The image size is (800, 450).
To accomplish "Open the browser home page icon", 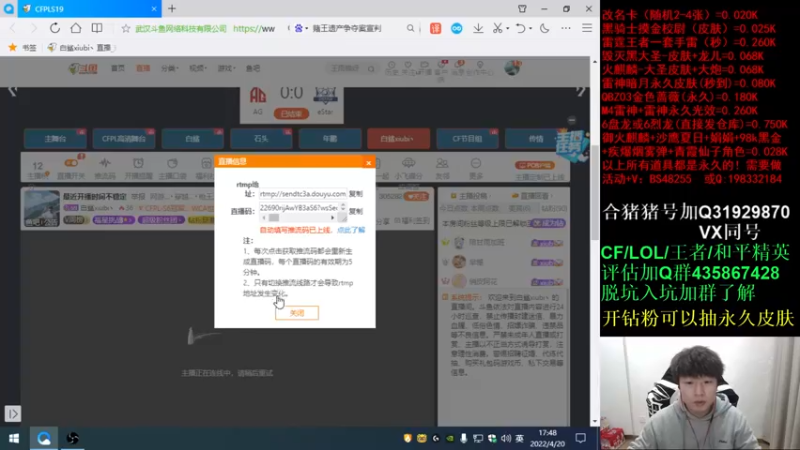I will point(76,28).
